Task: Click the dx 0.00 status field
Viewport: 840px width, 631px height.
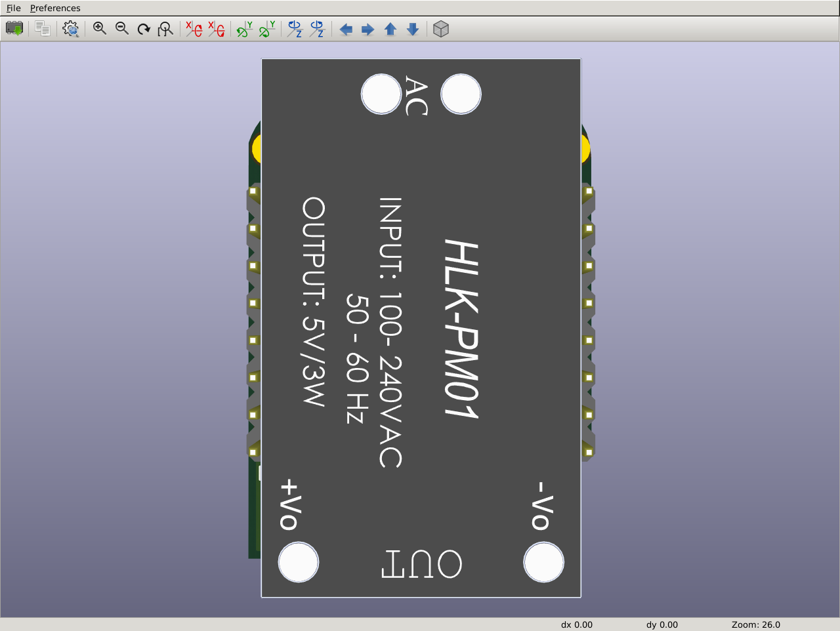Action: [x=577, y=624]
